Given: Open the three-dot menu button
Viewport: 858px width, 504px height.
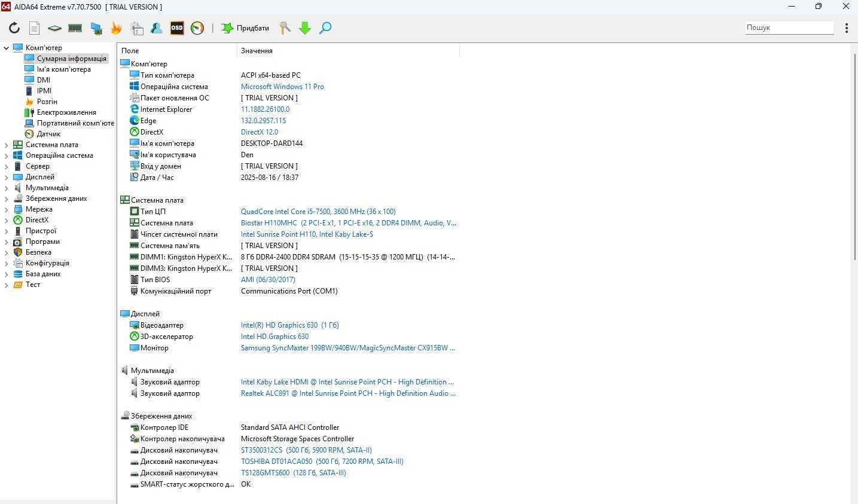Looking at the screenshot, I should point(847,28).
